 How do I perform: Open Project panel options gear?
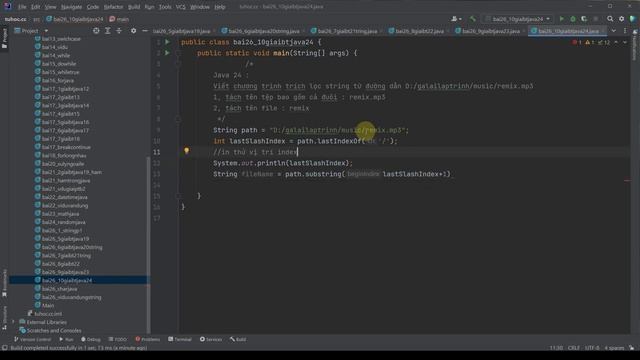click(x=133, y=31)
